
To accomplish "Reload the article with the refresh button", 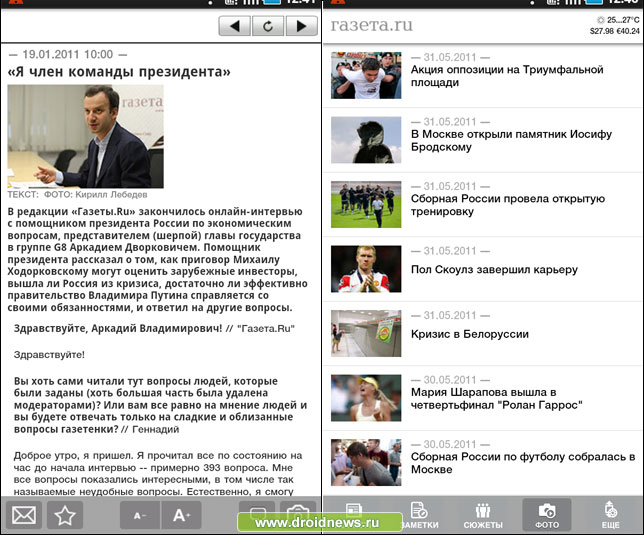I will point(268,26).
